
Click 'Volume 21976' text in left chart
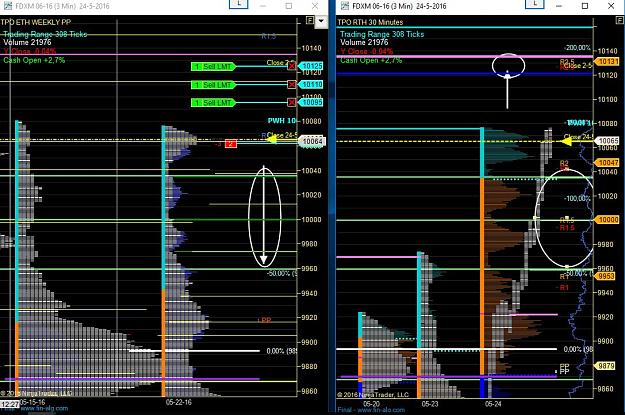click(x=27, y=42)
